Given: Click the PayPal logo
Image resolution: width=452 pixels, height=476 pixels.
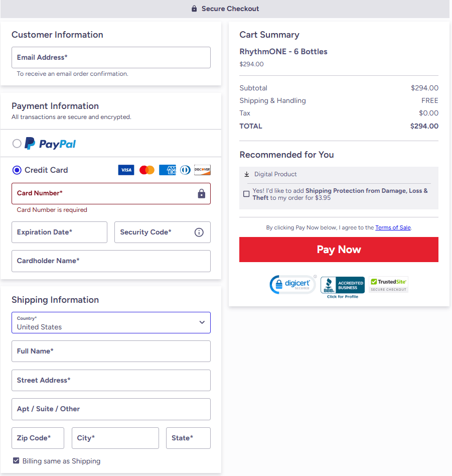Looking at the screenshot, I should (x=50, y=144).
